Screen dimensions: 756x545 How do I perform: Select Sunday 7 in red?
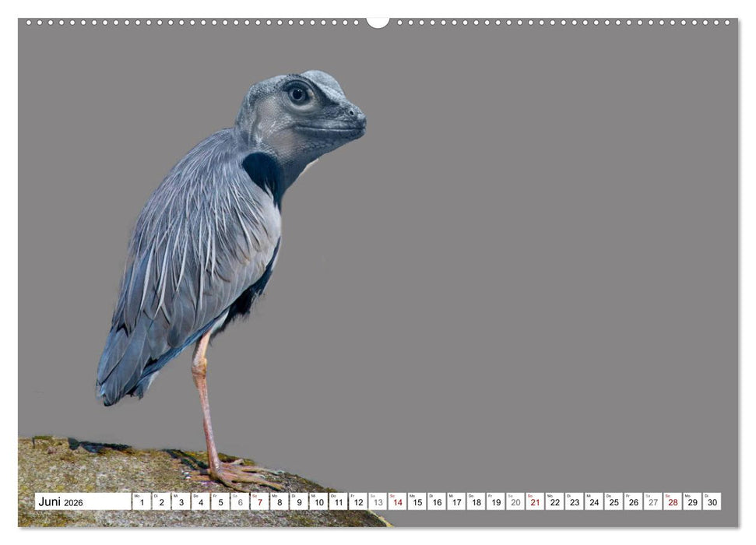click(259, 502)
